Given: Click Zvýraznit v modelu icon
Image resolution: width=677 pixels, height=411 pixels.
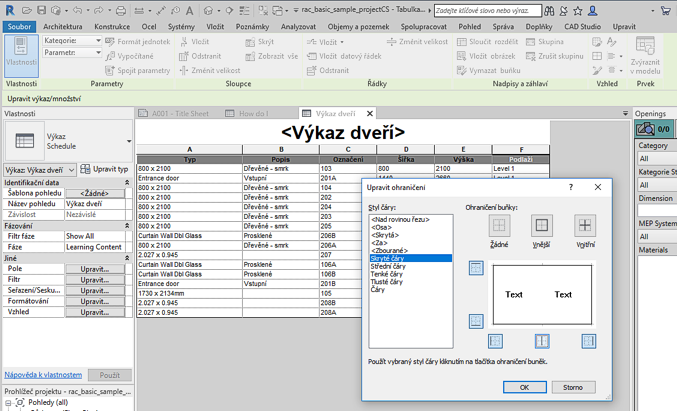Looking at the screenshot, I should [x=645, y=55].
